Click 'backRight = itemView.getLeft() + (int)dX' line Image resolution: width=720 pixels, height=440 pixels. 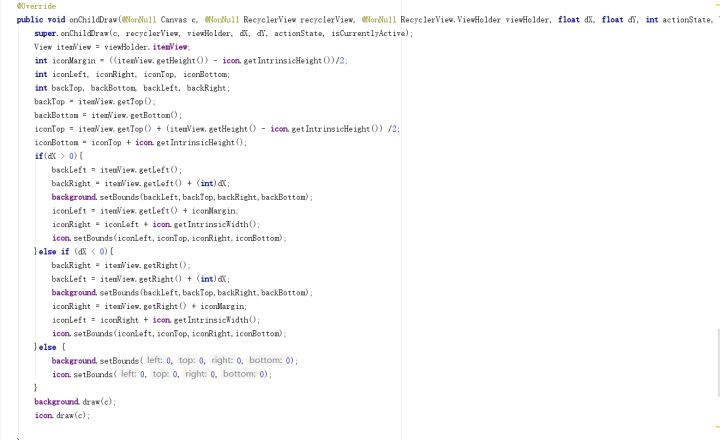(141, 183)
